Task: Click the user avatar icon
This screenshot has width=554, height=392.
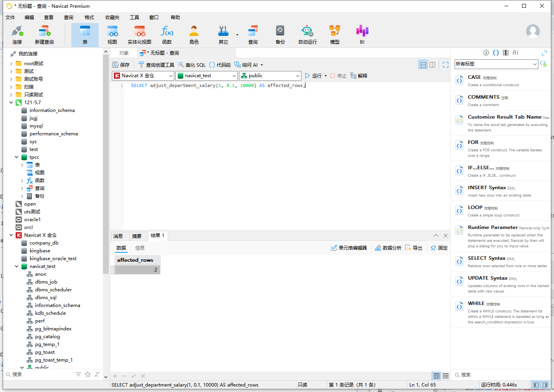Action: (x=533, y=31)
